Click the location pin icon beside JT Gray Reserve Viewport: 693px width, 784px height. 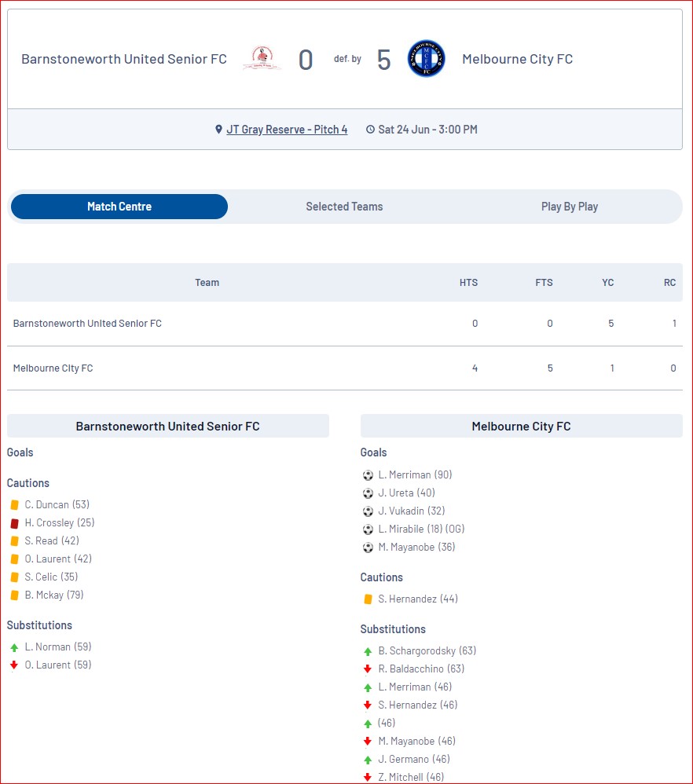click(218, 130)
